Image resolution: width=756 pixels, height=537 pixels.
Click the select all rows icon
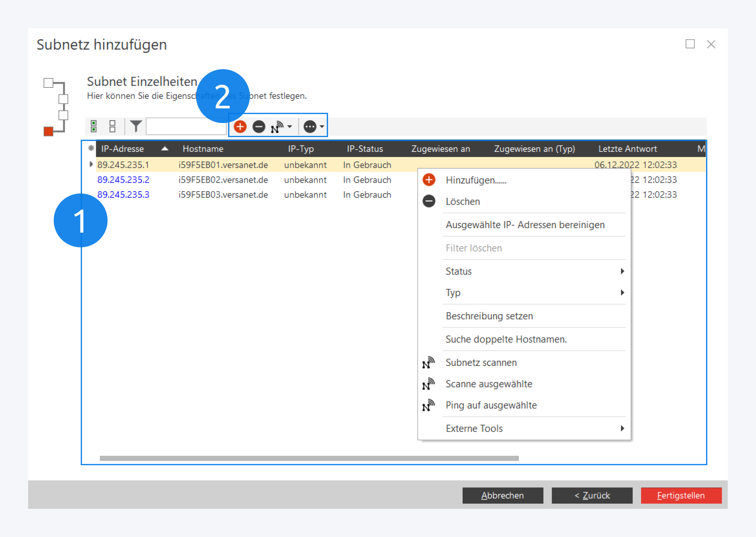point(94,126)
